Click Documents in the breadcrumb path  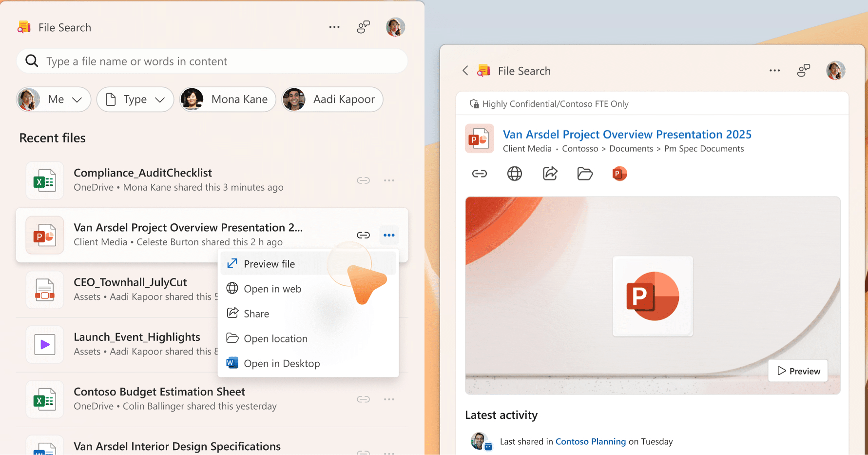click(631, 149)
